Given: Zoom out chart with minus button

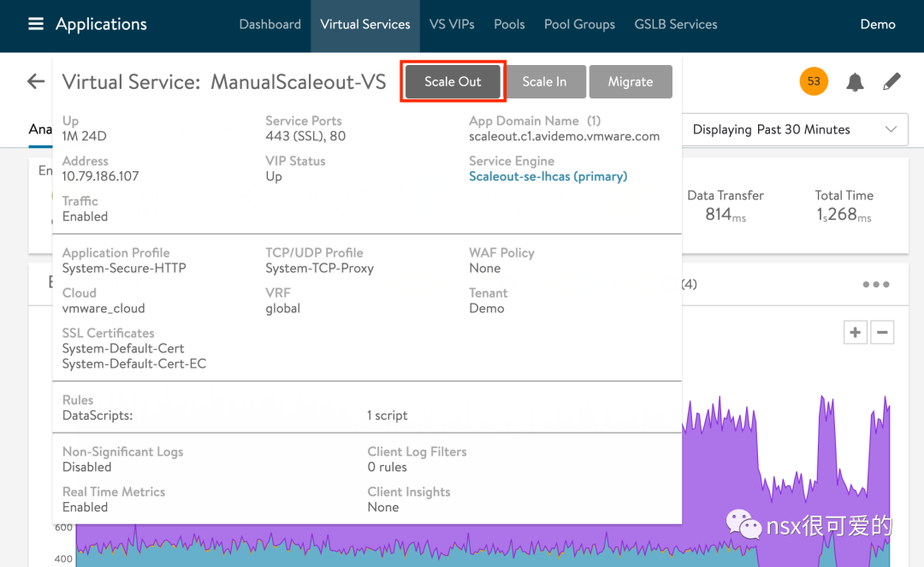Looking at the screenshot, I should [x=882, y=333].
